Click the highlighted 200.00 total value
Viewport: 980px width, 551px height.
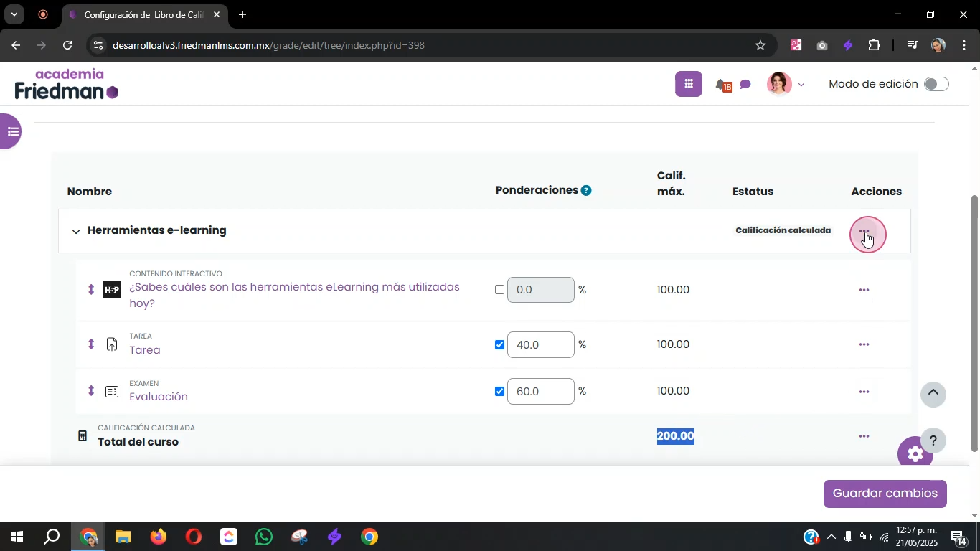coord(676,436)
